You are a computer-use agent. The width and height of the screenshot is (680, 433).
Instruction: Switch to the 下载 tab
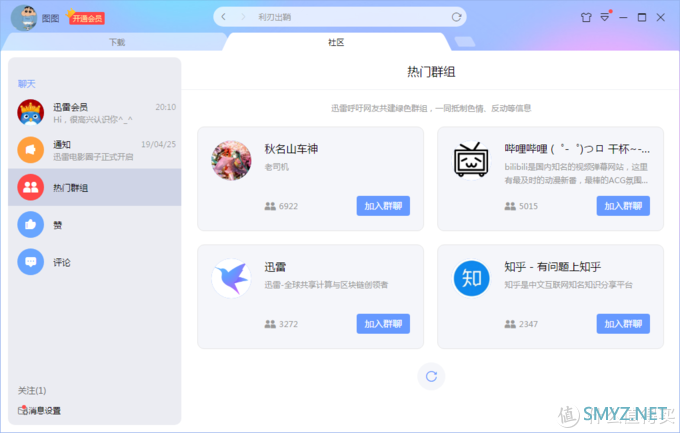(117, 42)
